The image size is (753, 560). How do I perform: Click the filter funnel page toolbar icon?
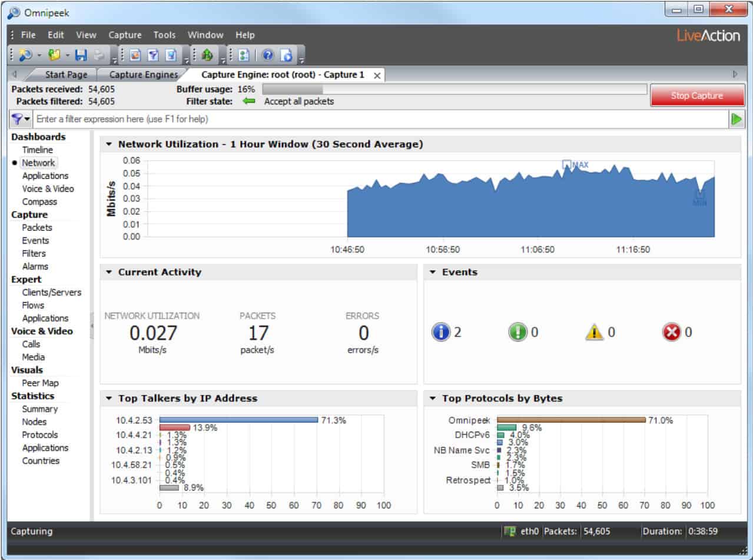click(153, 55)
